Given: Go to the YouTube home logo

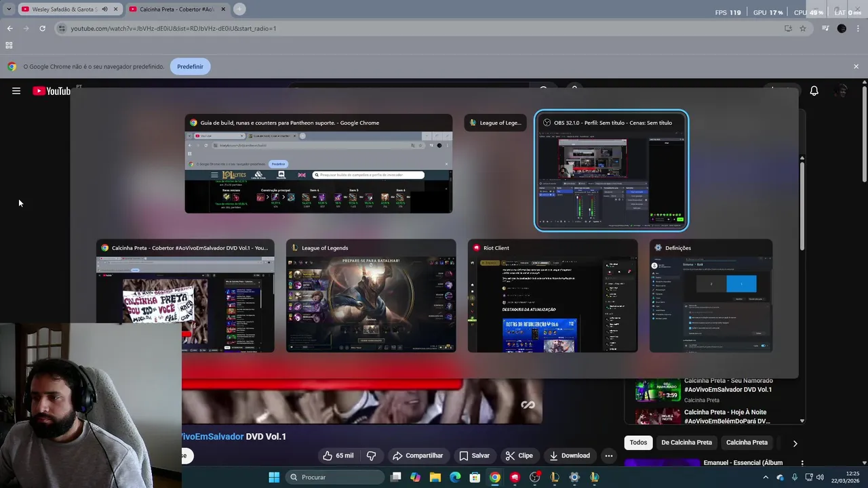Looking at the screenshot, I should 52,91.
